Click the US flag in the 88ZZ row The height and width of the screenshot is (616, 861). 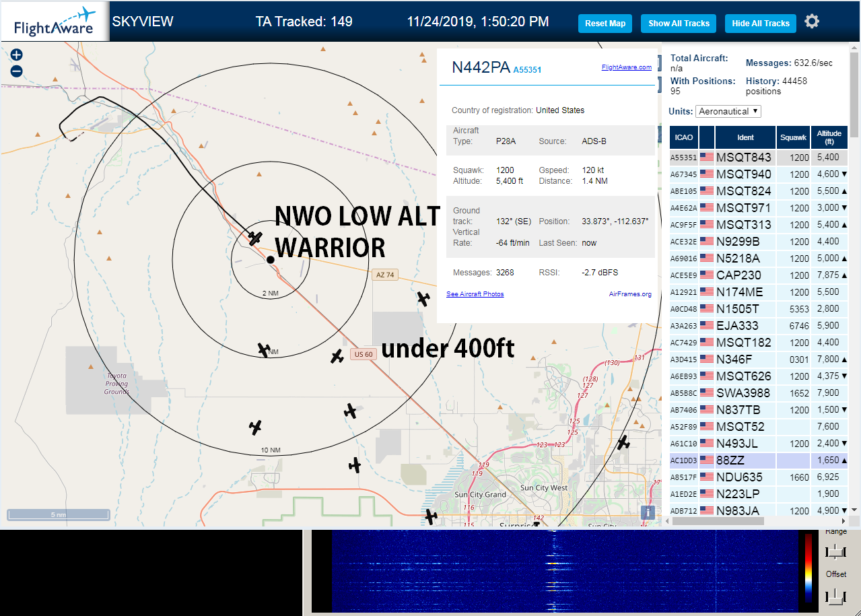click(x=707, y=460)
